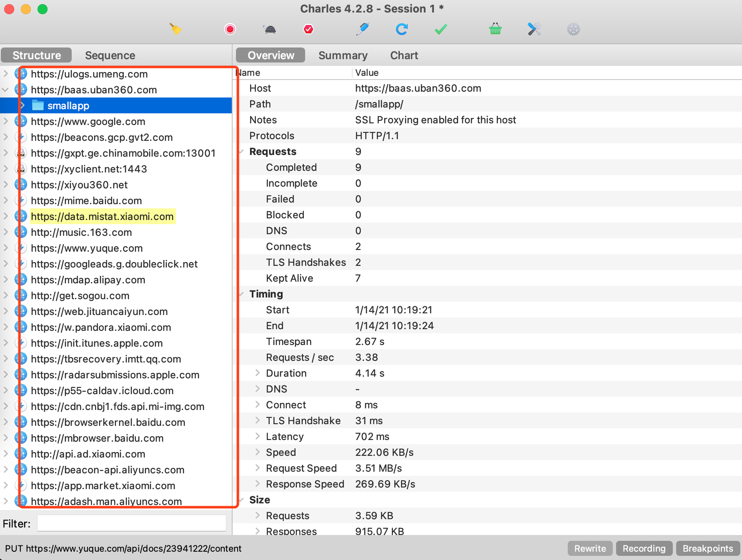The image size is (742, 560).
Task: Click globe icon of ulogs.umeng.com
Action: [21, 74]
